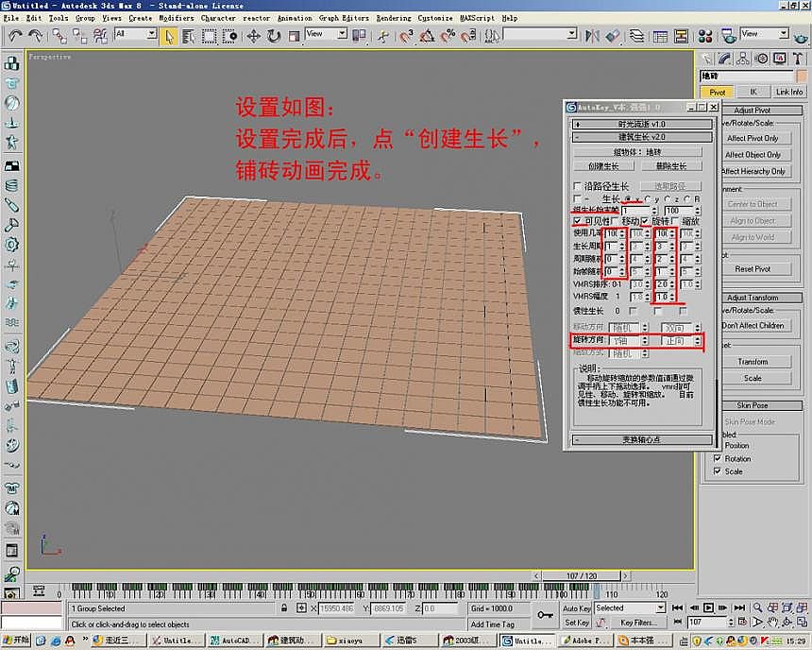Collapse the 建筑生长 v2.0 rollout
Screen dimensions: 812x650
point(642,137)
